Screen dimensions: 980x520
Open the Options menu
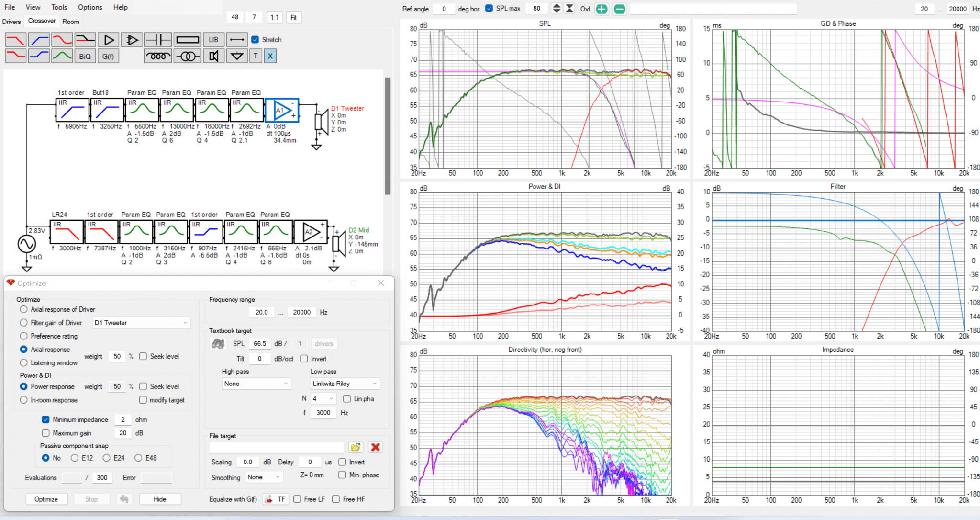[90, 7]
